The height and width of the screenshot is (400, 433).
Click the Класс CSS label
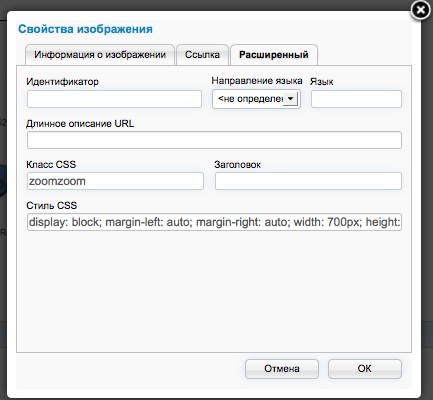[51, 164]
